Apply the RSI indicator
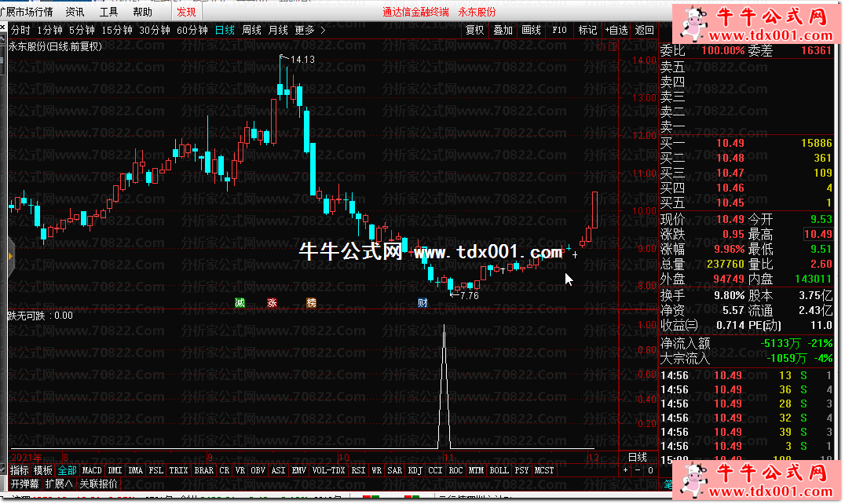Image resolution: width=845 pixels, height=504 pixels. (x=358, y=470)
